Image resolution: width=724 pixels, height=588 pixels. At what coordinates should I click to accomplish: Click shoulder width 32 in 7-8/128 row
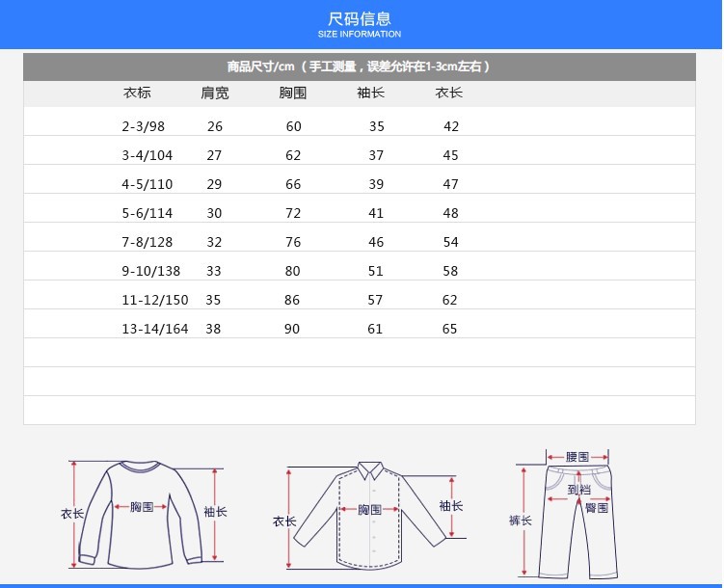click(214, 242)
